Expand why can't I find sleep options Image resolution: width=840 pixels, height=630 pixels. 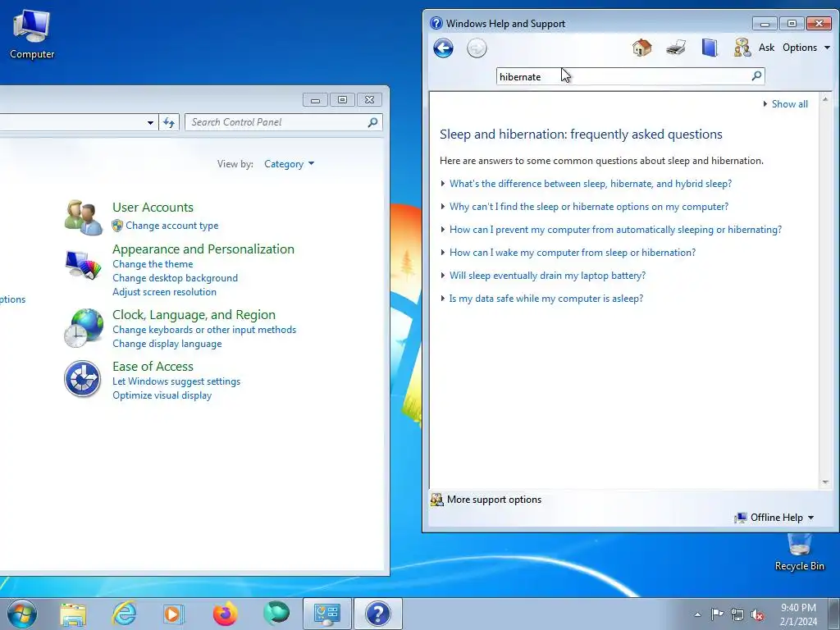(589, 207)
